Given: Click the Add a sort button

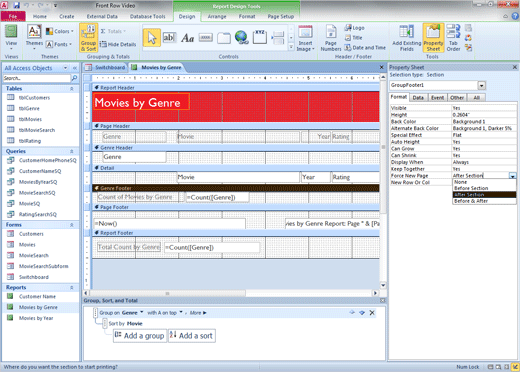Looking at the screenshot, I should point(192,336).
